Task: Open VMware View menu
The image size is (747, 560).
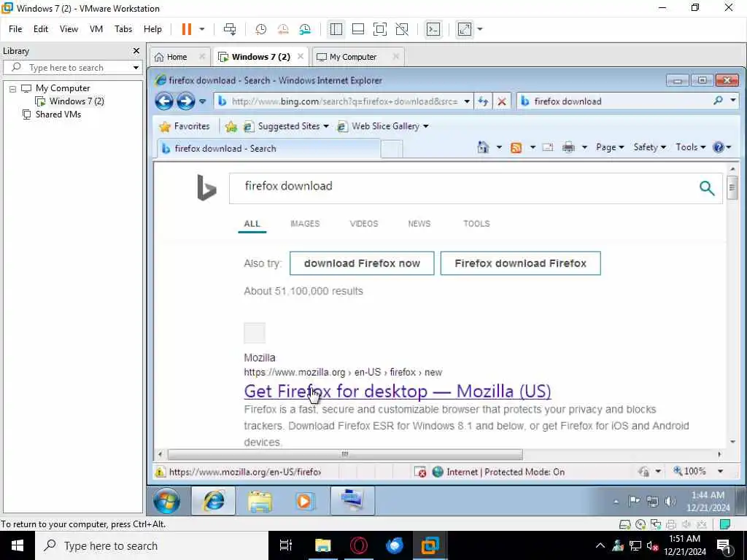Action: (69, 29)
